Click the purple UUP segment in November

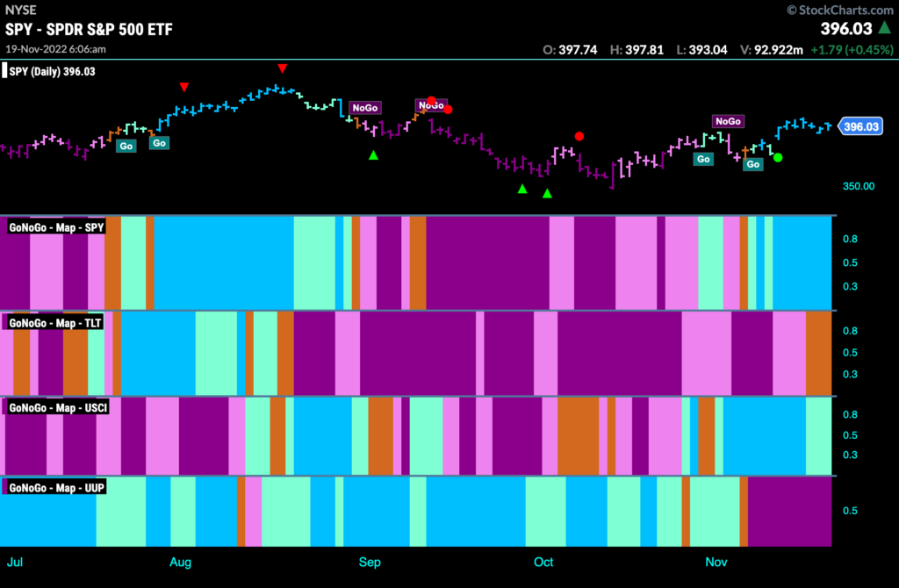coord(789,511)
